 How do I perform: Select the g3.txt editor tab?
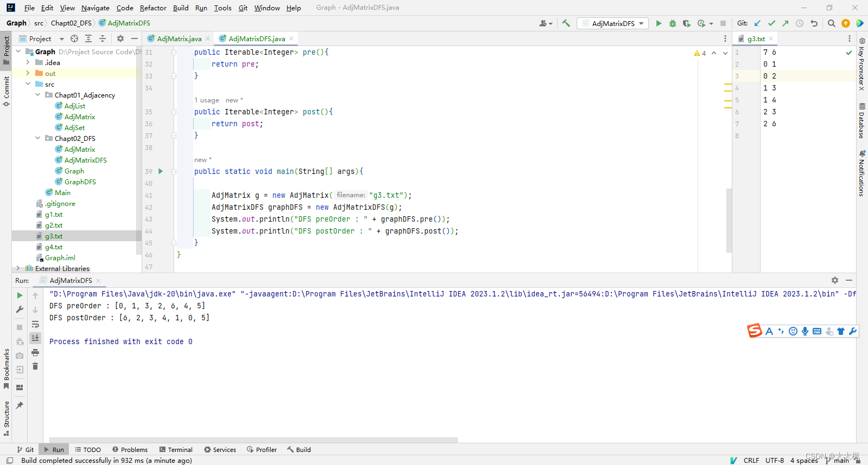756,38
